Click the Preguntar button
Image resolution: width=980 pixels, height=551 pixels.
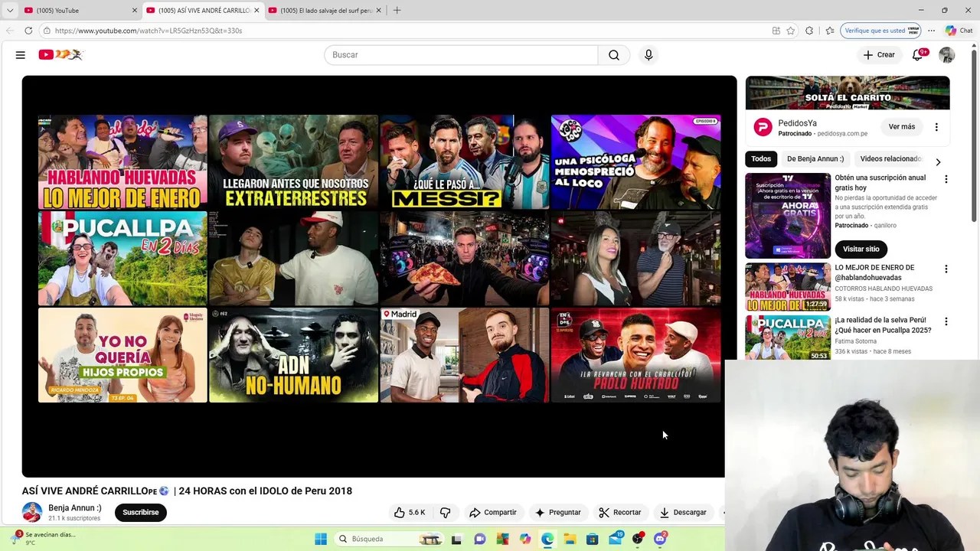coord(558,513)
